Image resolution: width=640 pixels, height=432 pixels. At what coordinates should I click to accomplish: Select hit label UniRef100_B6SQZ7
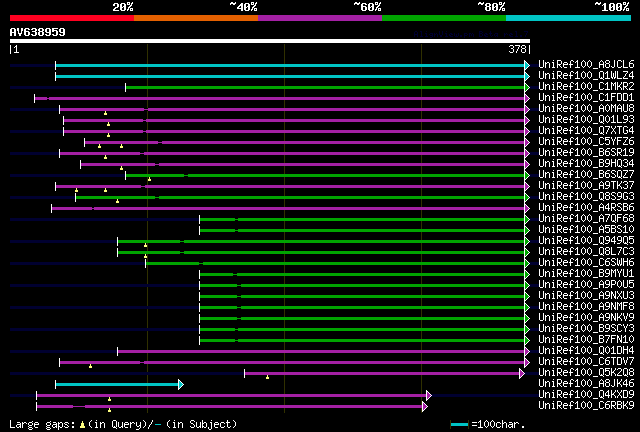586,174
